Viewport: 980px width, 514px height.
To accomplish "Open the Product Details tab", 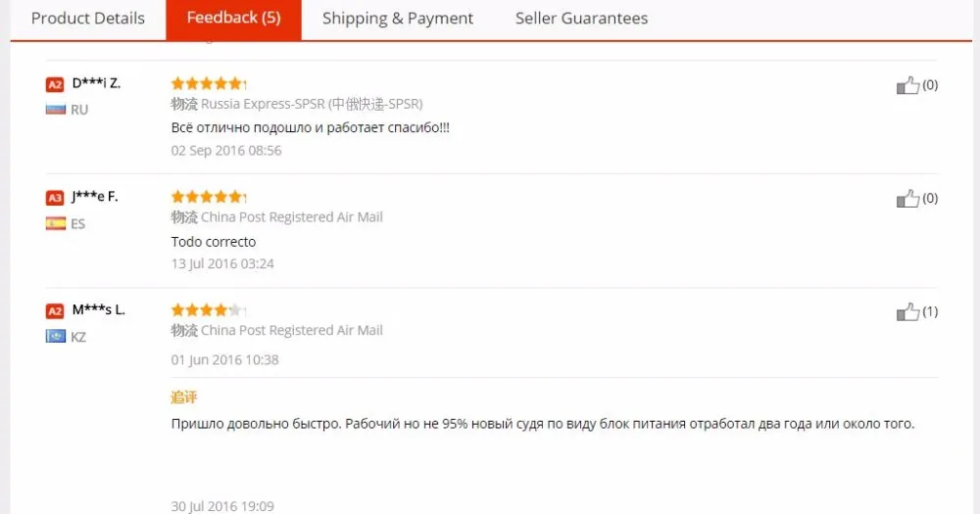I will click(88, 19).
